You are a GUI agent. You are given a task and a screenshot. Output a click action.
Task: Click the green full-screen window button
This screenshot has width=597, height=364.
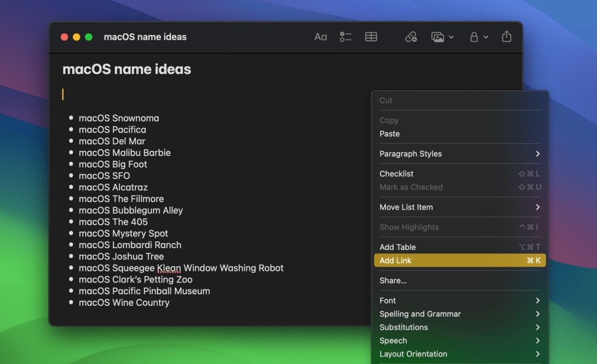(x=89, y=37)
